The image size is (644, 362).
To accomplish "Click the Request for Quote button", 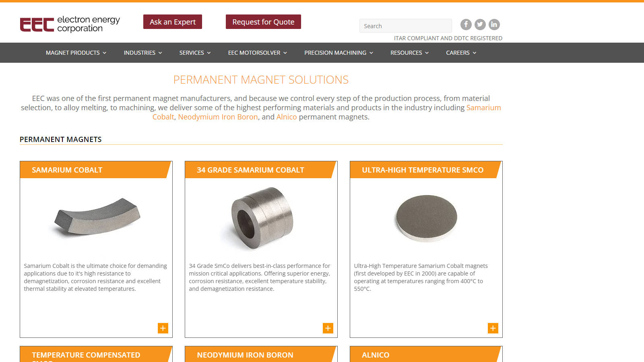I will 263,22.
